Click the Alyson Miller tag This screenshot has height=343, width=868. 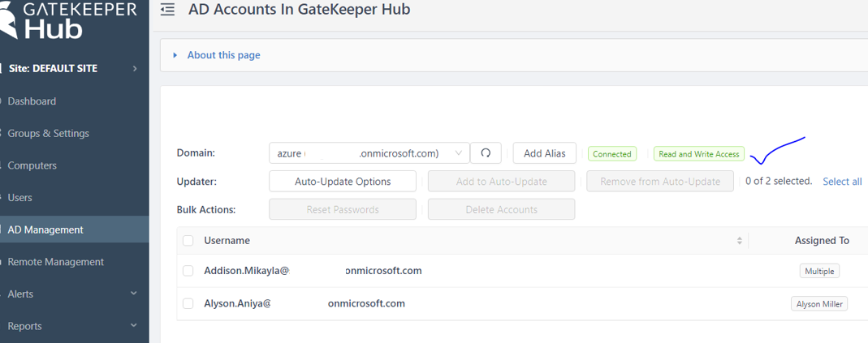point(819,304)
